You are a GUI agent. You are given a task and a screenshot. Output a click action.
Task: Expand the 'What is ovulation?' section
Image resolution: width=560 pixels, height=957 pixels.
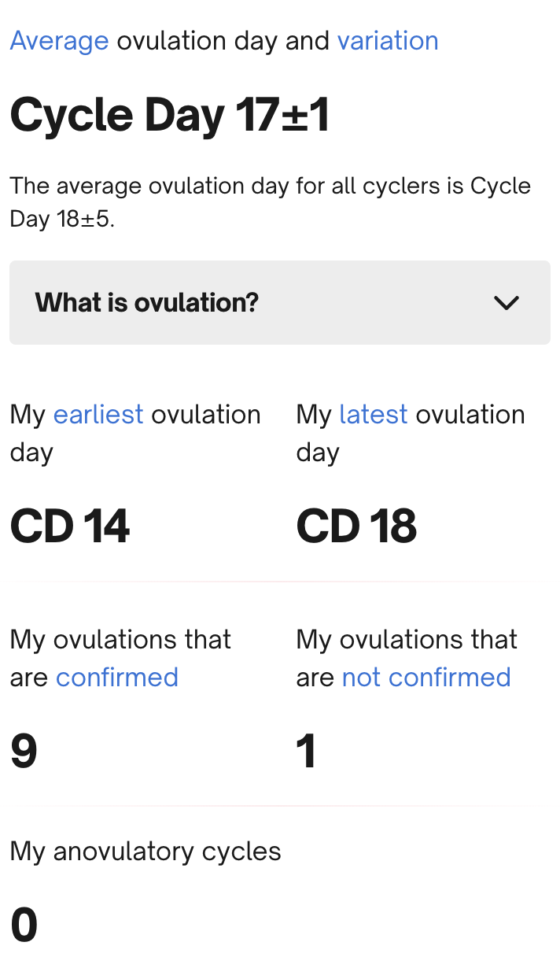point(147,302)
